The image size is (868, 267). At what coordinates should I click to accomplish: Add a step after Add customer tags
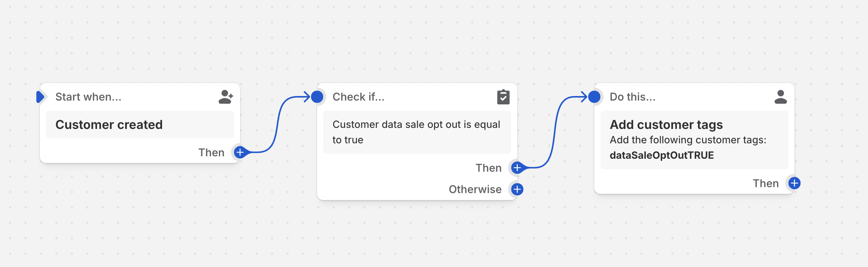[794, 183]
